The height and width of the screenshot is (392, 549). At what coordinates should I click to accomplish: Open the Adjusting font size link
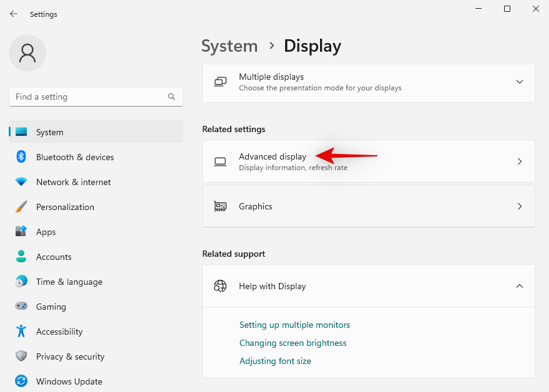click(275, 361)
